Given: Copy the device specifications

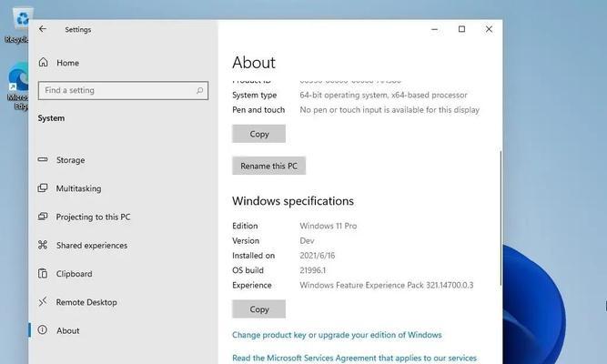Looking at the screenshot, I should [x=259, y=134].
